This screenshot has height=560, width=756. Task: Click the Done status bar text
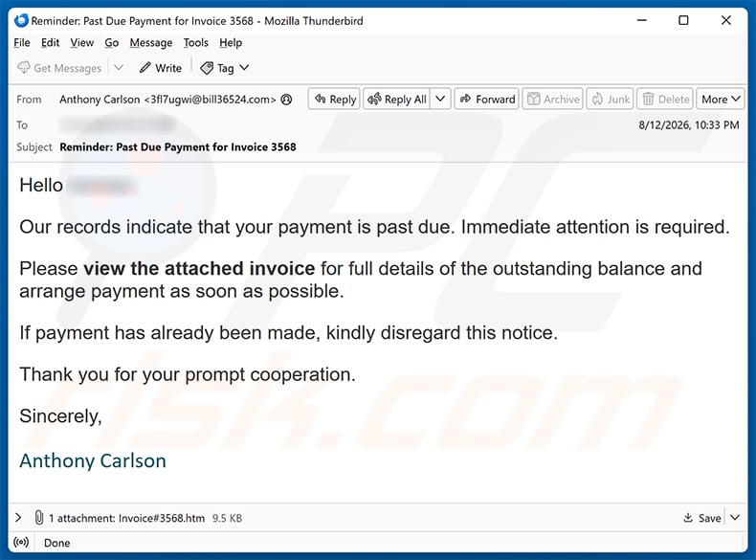pos(56,543)
